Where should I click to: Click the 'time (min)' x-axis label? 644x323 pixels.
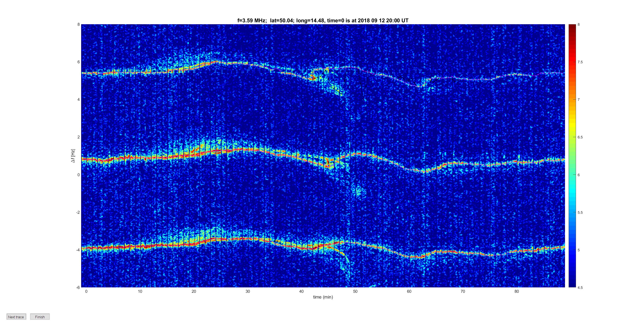pyautogui.click(x=323, y=297)
